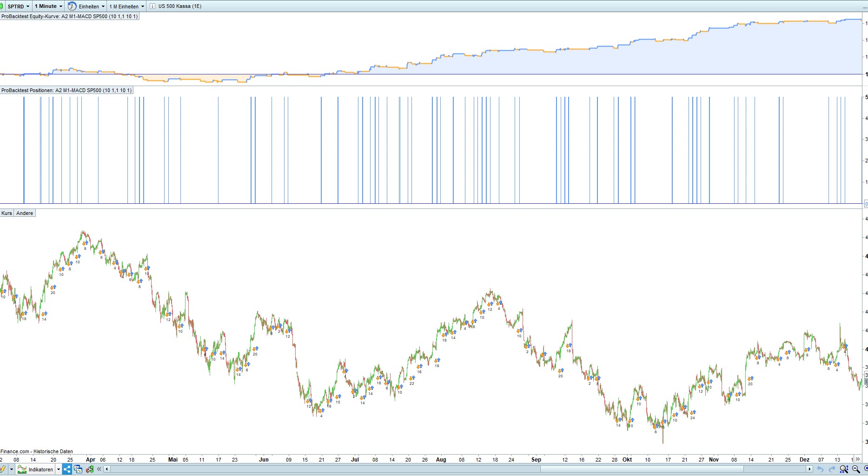Click the Apr label on the time axis

click(90, 460)
